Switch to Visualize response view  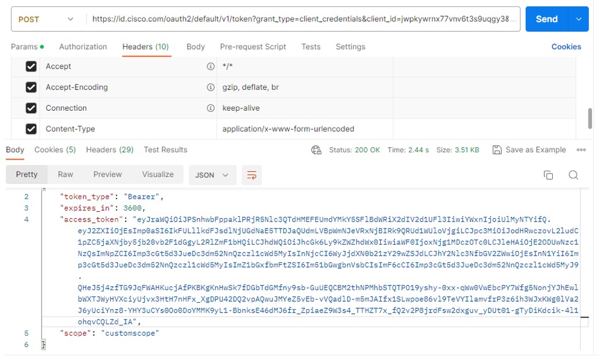tap(158, 175)
